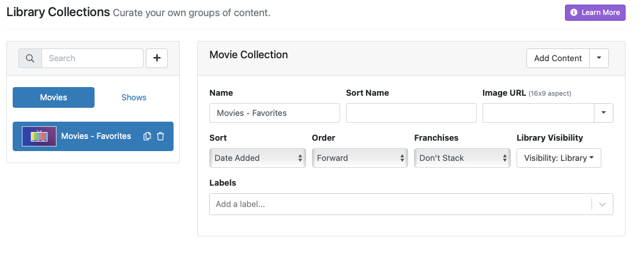Switch to the Shows tab
This screenshot has height=271, width=644.
pyautogui.click(x=134, y=97)
